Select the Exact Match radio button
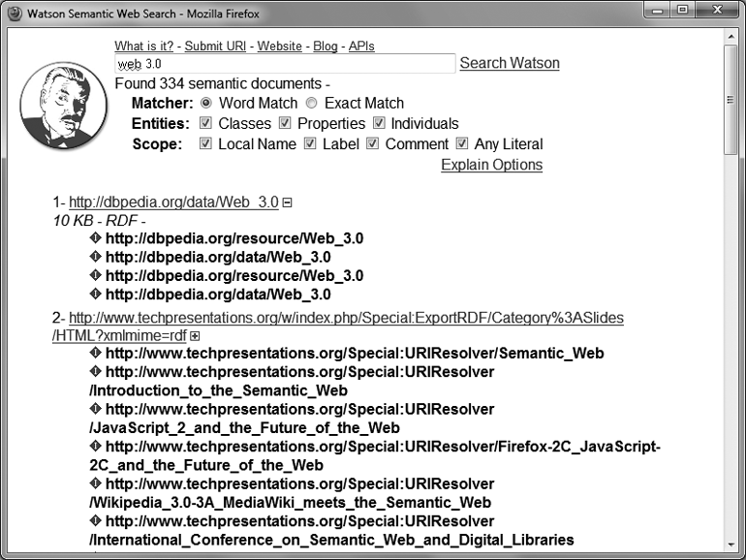This screenshot has width=746, height=560. (311, 103)
